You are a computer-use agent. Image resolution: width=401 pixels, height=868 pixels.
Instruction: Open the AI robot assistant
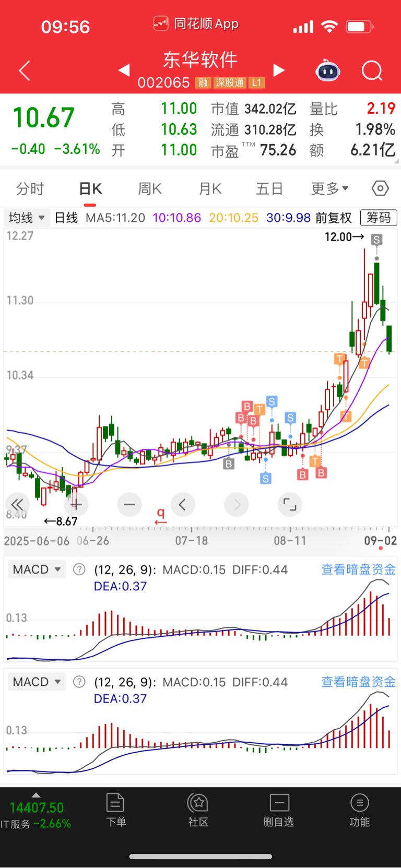[x=328, y=70]
